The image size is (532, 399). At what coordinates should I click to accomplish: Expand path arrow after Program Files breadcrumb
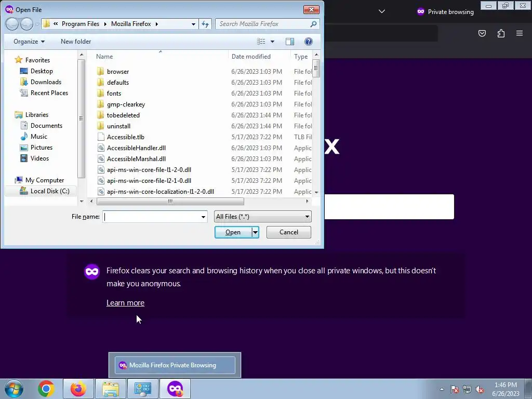pos(105,24)
